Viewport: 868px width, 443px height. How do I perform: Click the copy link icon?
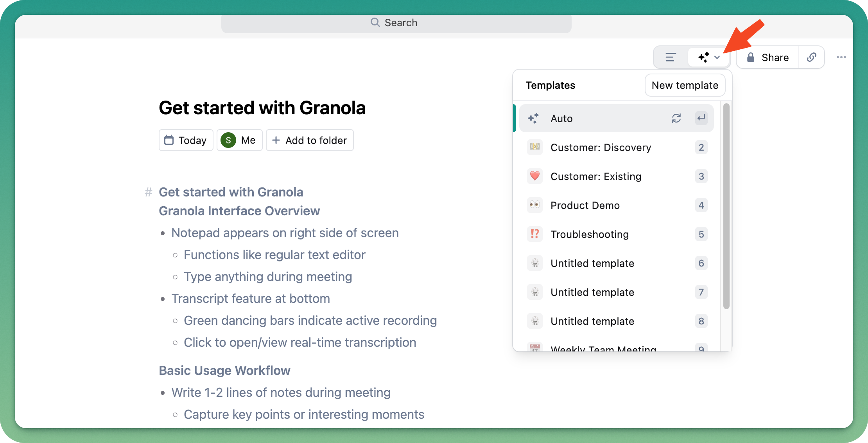pos(811,58)
